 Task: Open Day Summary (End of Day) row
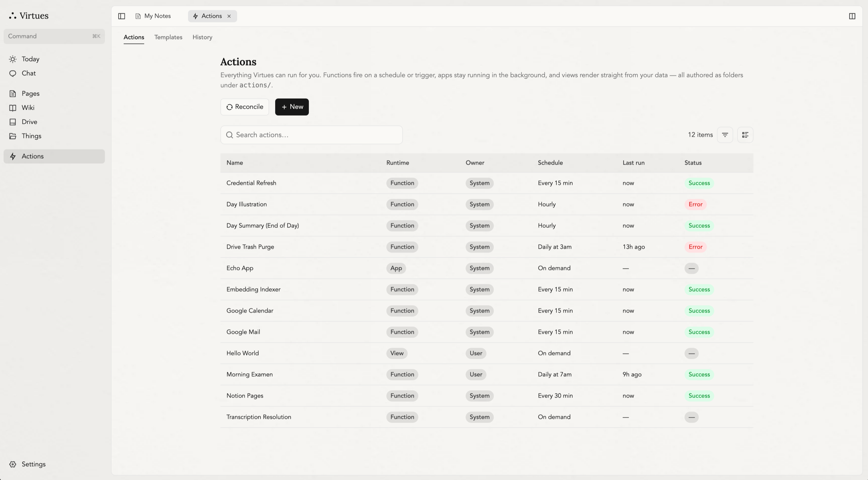(487, 226)
